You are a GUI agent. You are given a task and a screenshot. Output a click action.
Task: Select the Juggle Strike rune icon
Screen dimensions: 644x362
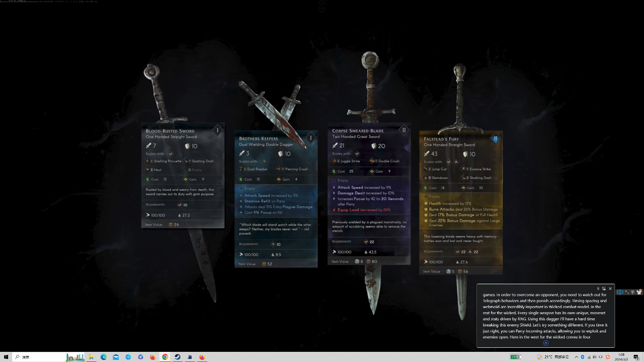click(x=334, y=161)
